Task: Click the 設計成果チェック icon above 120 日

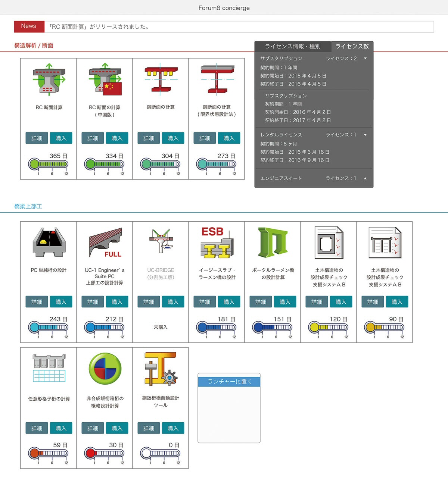Action: [329, 242]
